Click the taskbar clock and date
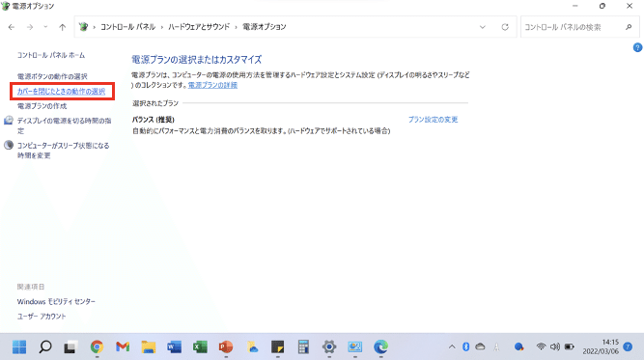The width and height of the screenshot is (644, 360). 601,346
